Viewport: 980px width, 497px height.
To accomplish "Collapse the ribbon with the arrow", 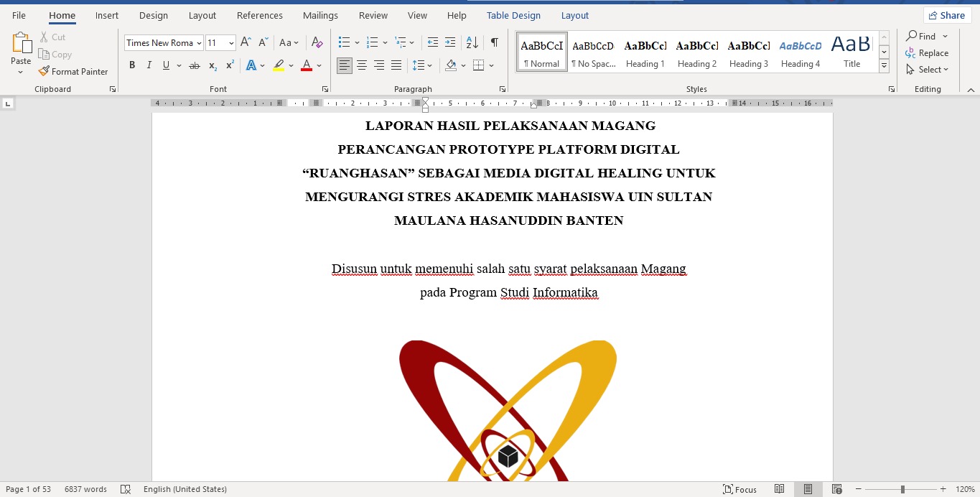I will 971,89.
